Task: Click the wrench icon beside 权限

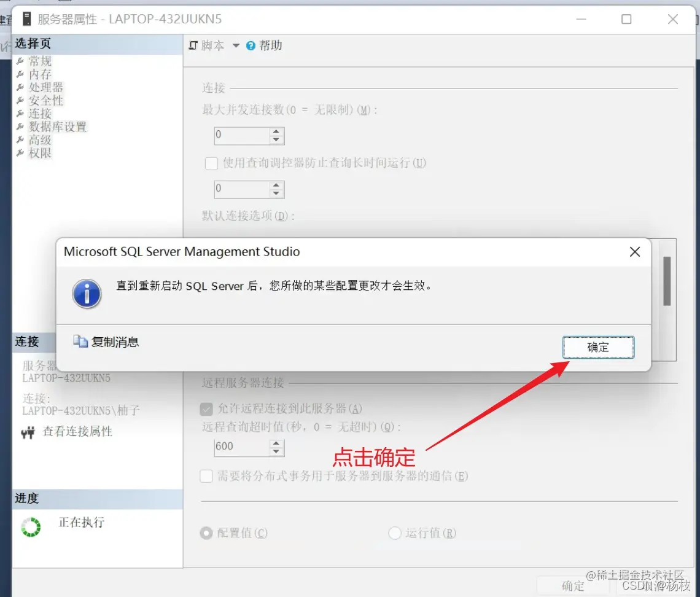Action: point(20,153)
